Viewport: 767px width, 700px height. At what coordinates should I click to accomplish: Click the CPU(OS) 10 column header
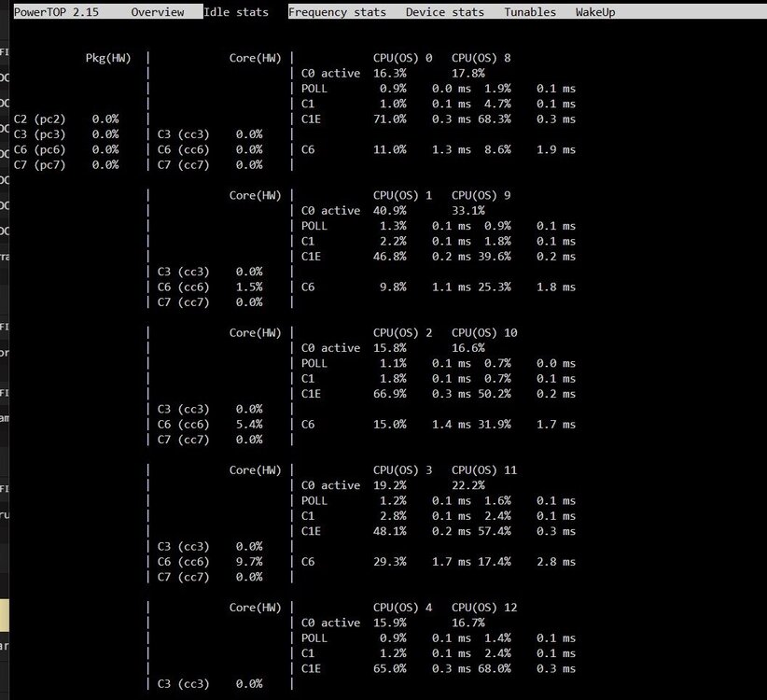484,333
